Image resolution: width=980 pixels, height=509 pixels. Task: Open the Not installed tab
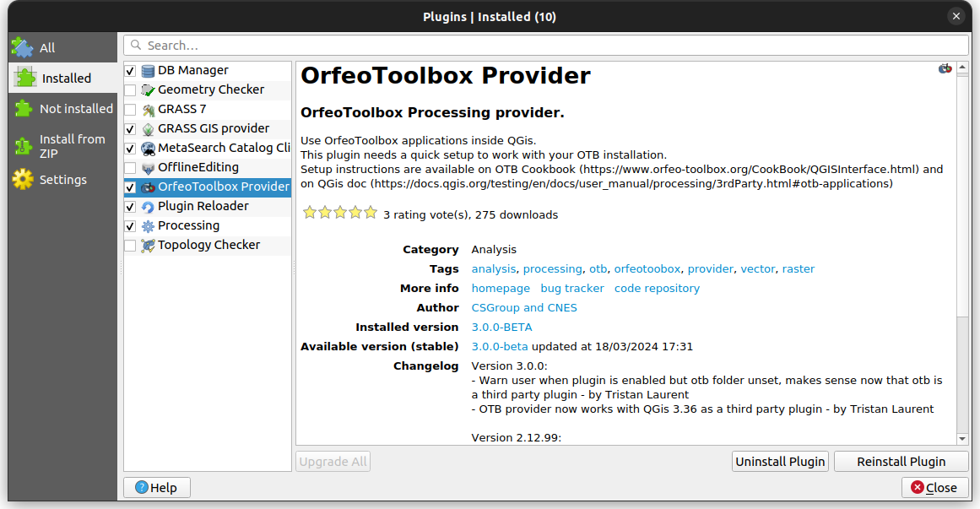tap(75, 109)
